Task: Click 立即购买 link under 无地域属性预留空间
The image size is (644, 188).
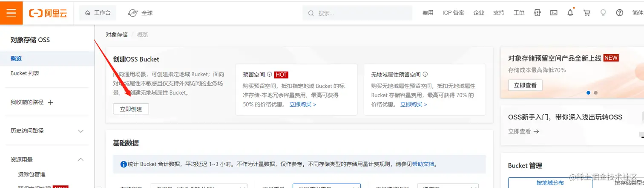Action: pos(414,104)
